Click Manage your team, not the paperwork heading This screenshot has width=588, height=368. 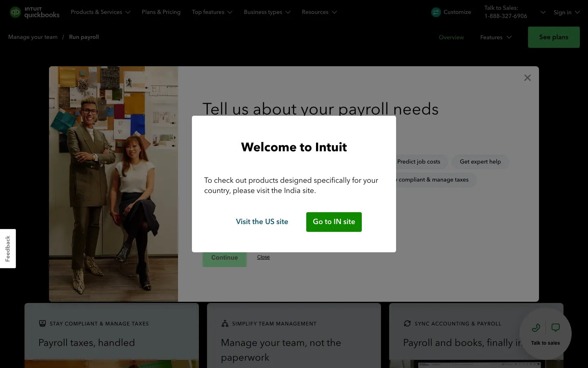pos(281,350)
